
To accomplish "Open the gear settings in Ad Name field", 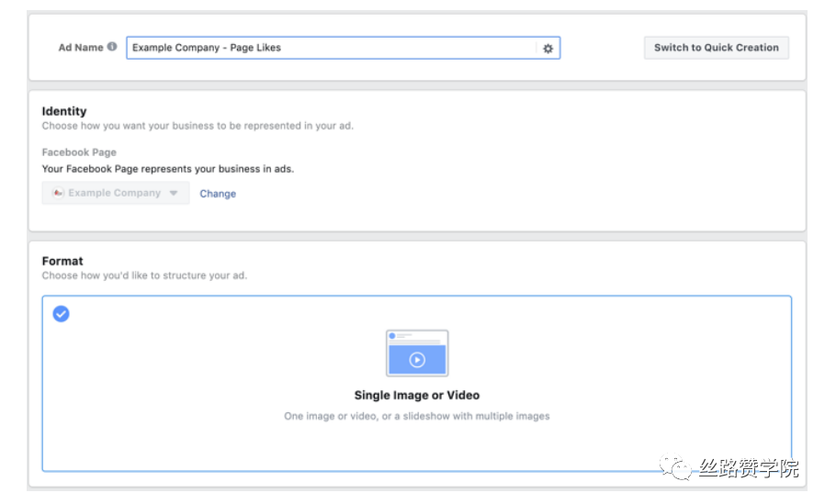I will click(x=548, y=49).
